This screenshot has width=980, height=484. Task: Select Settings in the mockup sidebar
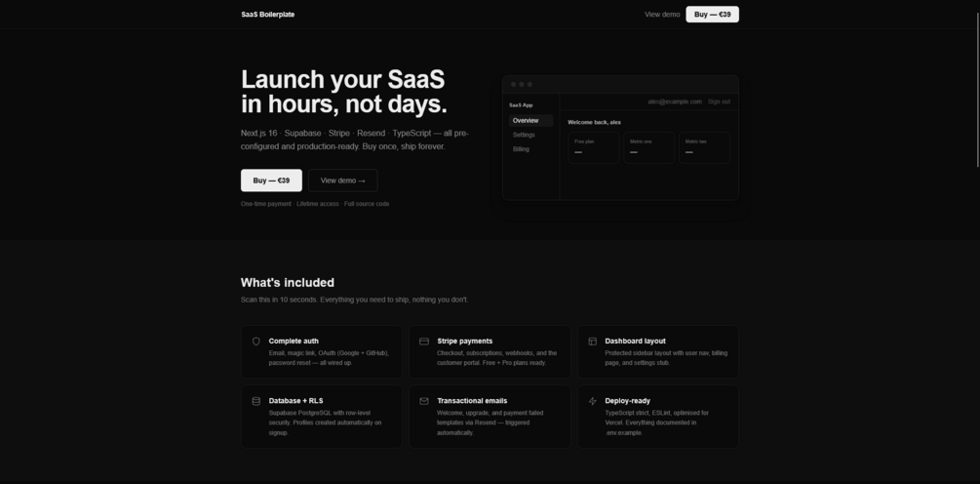(x=524, y=135)
